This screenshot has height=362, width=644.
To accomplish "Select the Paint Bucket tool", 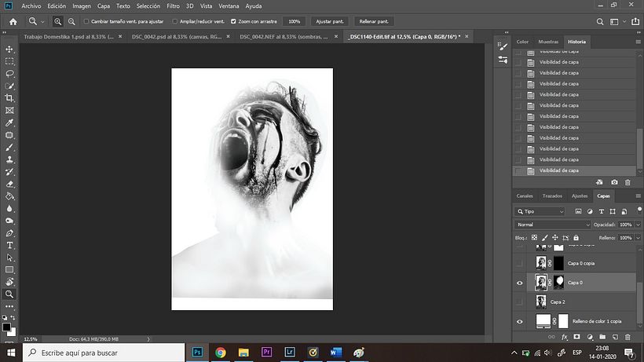I will point(9,196).
